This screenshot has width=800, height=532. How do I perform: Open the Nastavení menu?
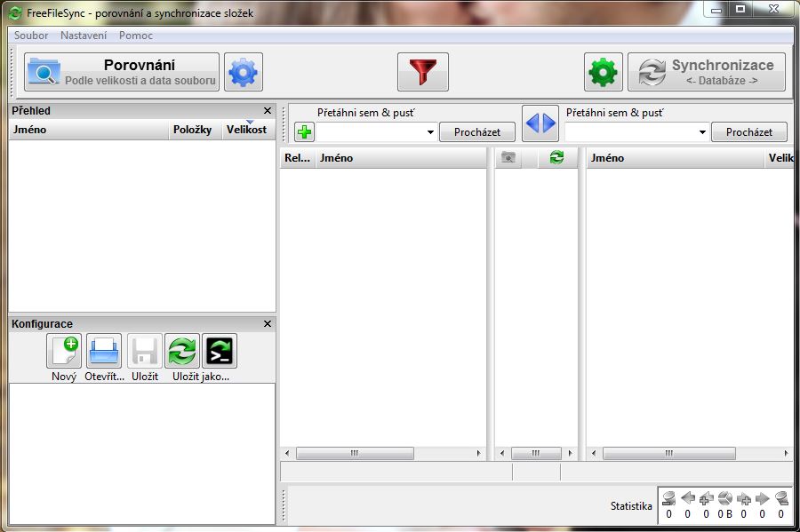tap(84, 36)
